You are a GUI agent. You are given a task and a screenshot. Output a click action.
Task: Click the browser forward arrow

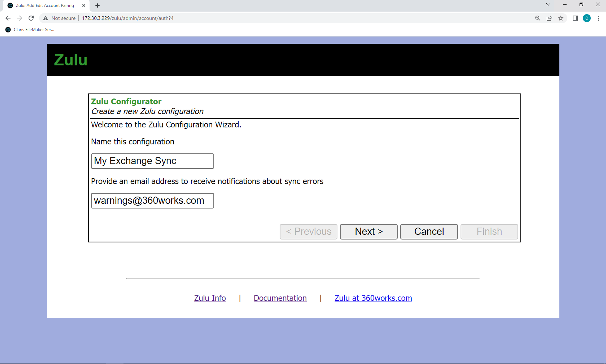pos(20,18)
